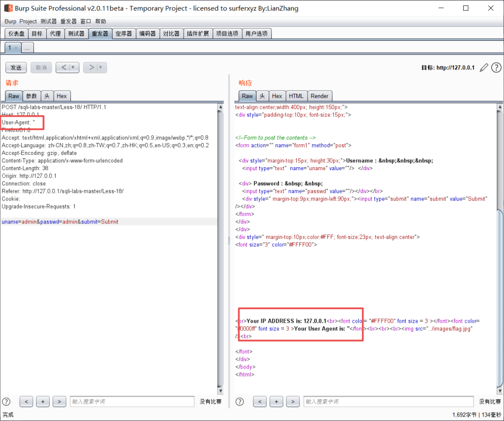Screen dimensions: 504x421
Task: Open the 测试器 menu in the menu bar
Action: [x=49, y=22]
